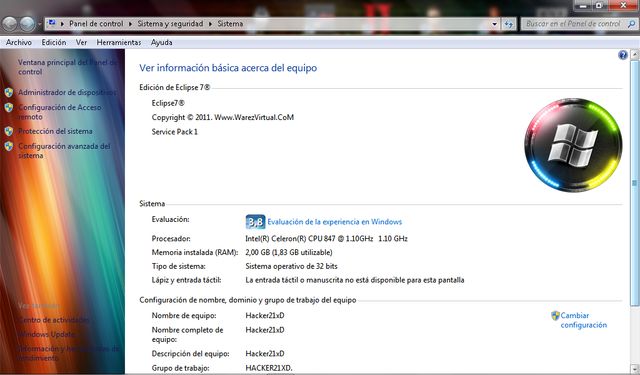This screenshot has width=640, height=375.
Task: Click the refresh button beside address bar
Action: click(508, 24)
